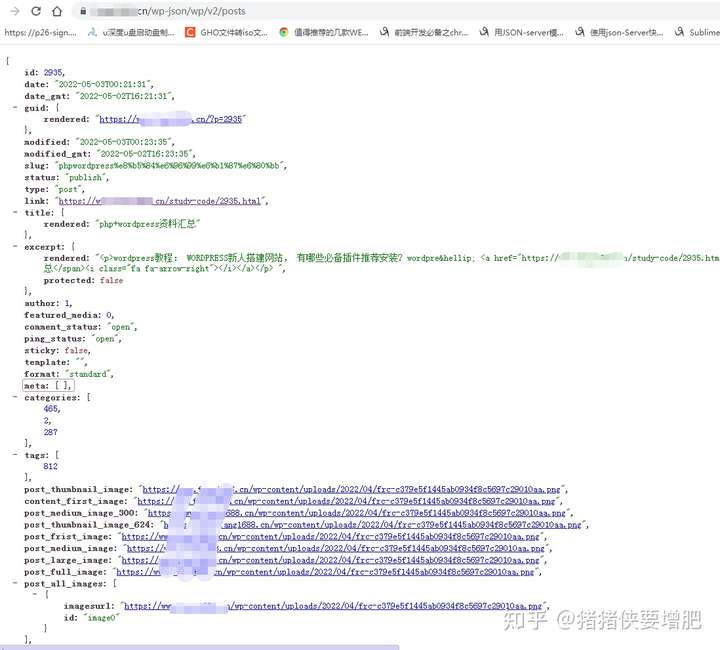Image resolution: width=720 pixels, height=650 pixels.
Task: Click the sticky false value
Action: coord(76,351)
